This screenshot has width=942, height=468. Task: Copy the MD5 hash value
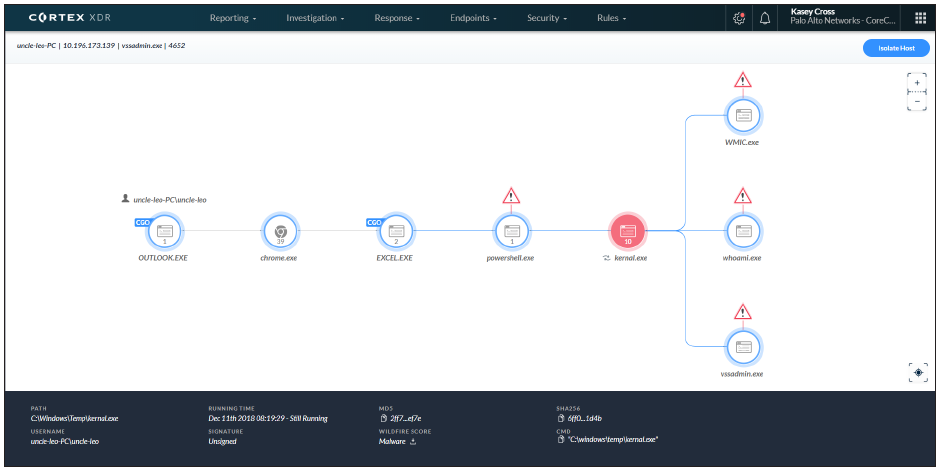[x=384, y=418]
